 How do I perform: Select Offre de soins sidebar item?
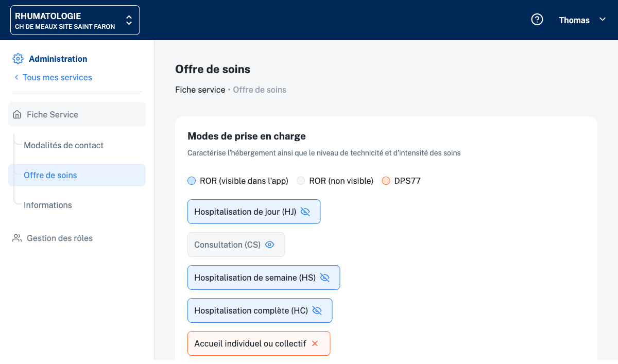(x=50, y=175)
